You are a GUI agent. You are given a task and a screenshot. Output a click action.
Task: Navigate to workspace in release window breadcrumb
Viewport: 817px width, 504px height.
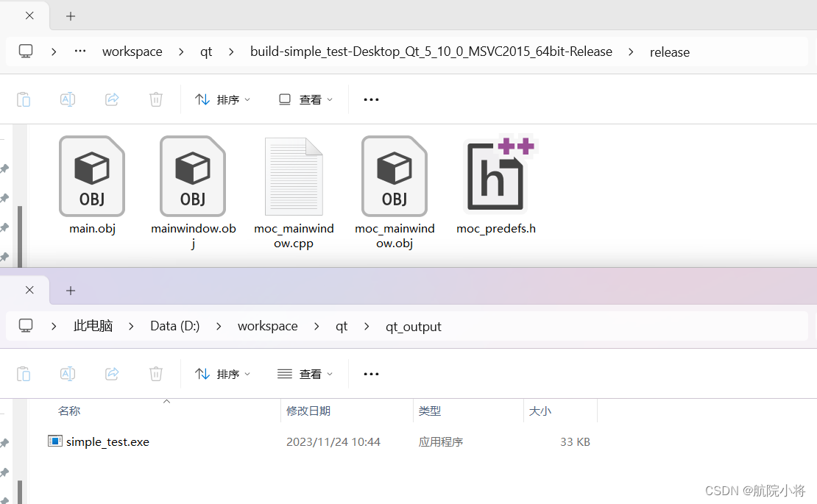tap(132, 52)
